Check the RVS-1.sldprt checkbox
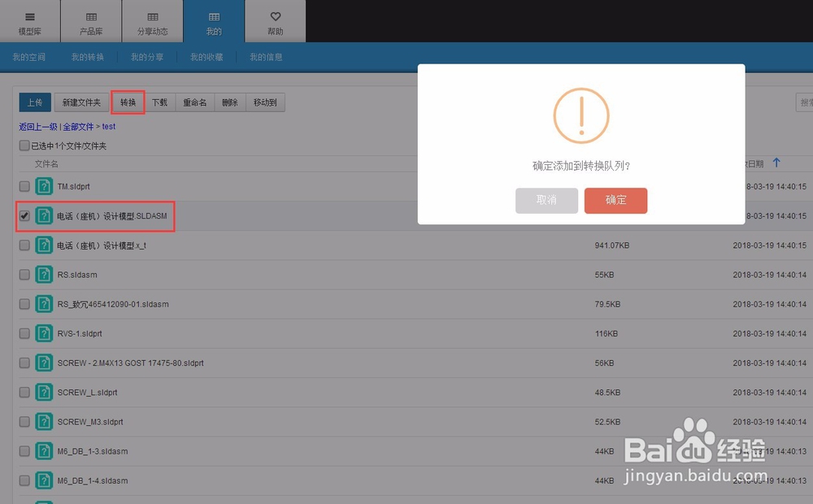The height and width of the screenshot is (504, 813). [24, 333]
